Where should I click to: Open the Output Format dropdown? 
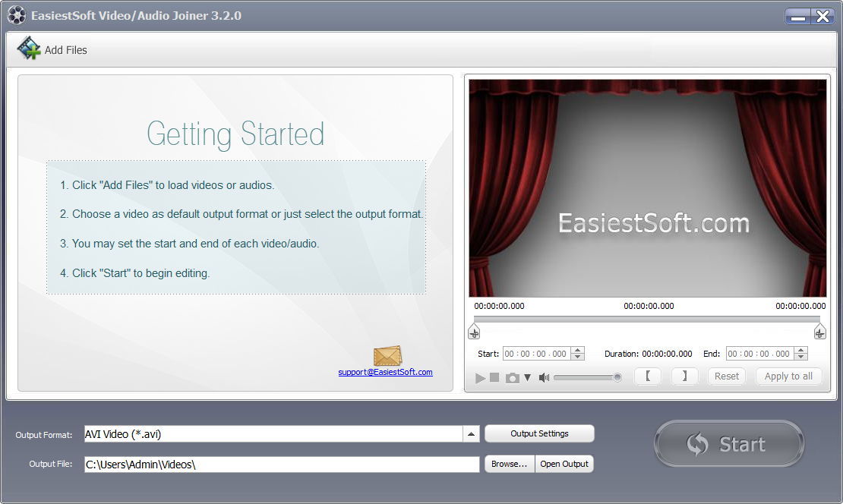pyautogui.click(x=472, y=434)
